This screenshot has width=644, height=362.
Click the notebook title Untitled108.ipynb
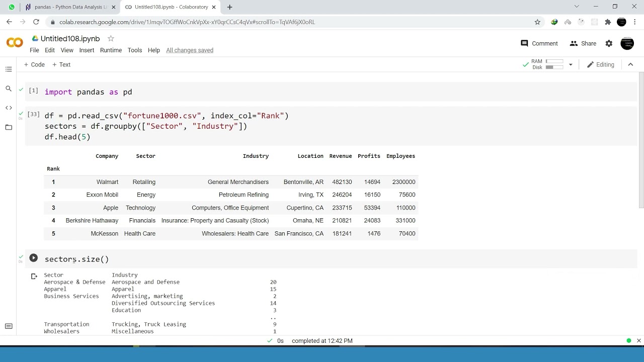pyautogui.click(x=70, y=39)
